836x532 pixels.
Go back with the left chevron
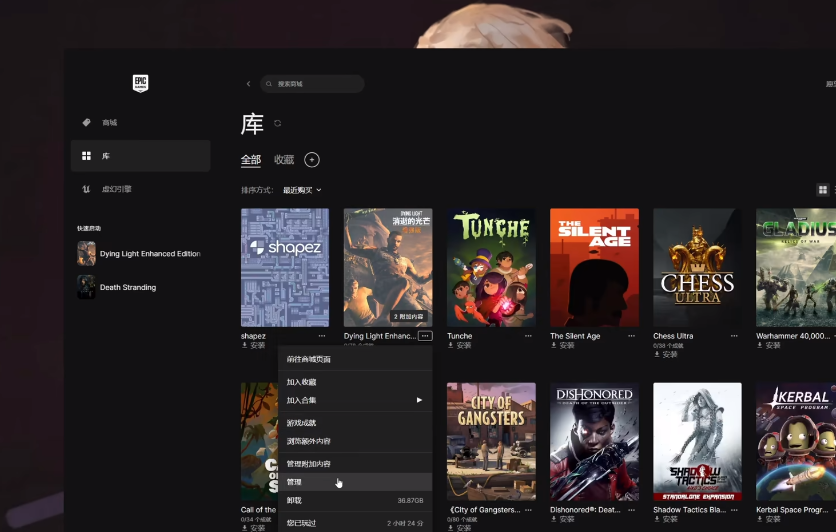point(248,84)
